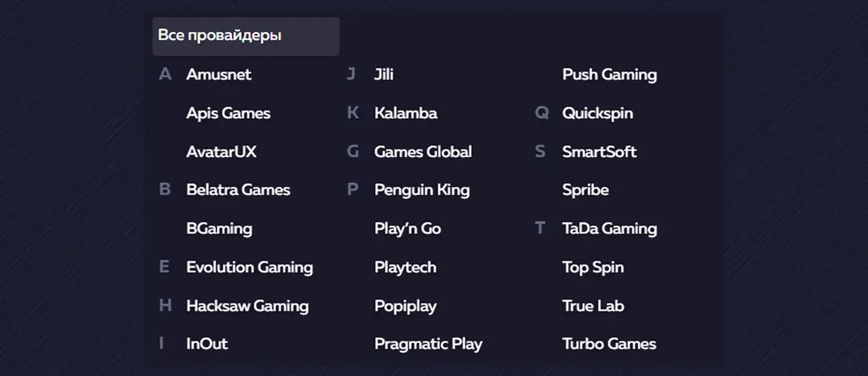Open Belatra Games provider

pos(238,190)
